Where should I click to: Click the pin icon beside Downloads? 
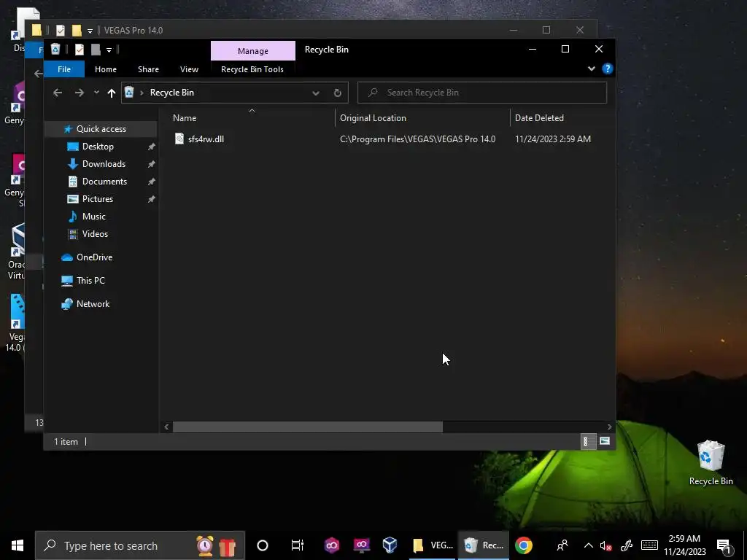[152, 164]
